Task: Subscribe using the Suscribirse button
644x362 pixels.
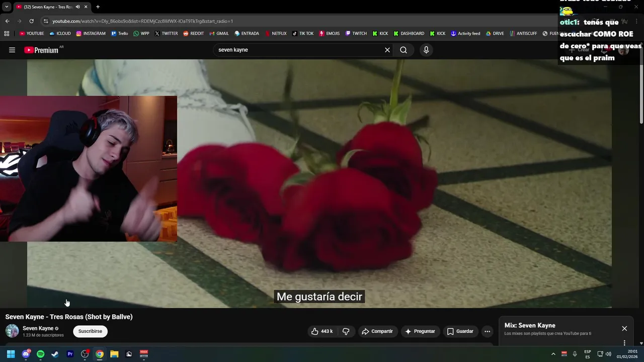Action: [90, 331]
